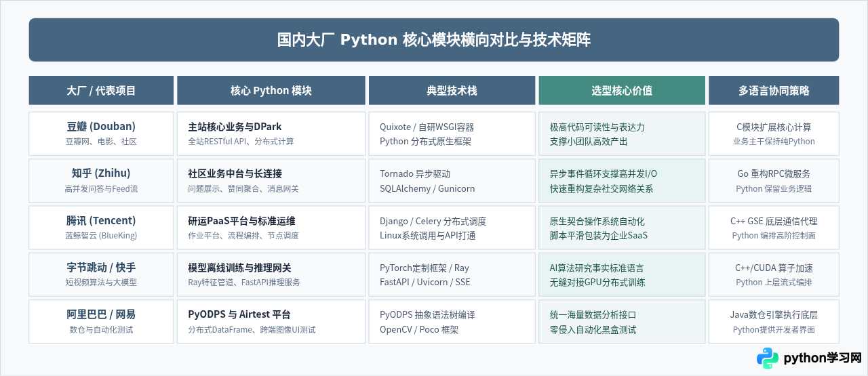The image size is (868, 376).
Task: Click Python 编排高阶控制面 text
Action: click(774, 236)
